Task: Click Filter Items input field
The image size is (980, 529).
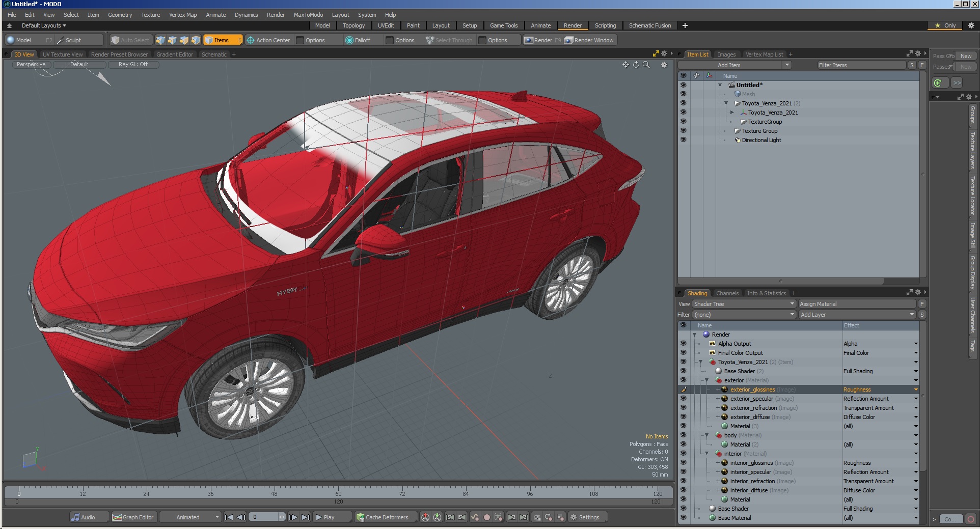Action: [861, 65]
